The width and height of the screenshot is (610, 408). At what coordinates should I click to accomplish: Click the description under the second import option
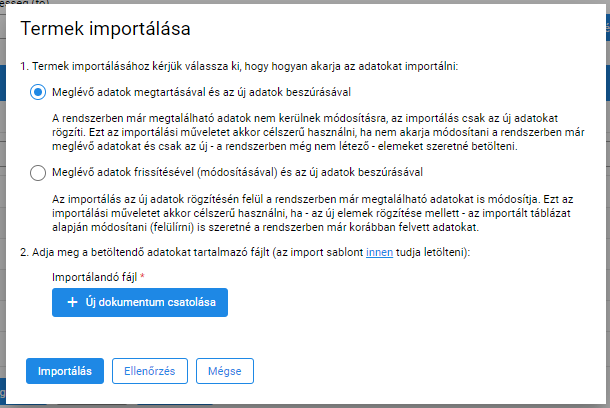tap(312, 213)
